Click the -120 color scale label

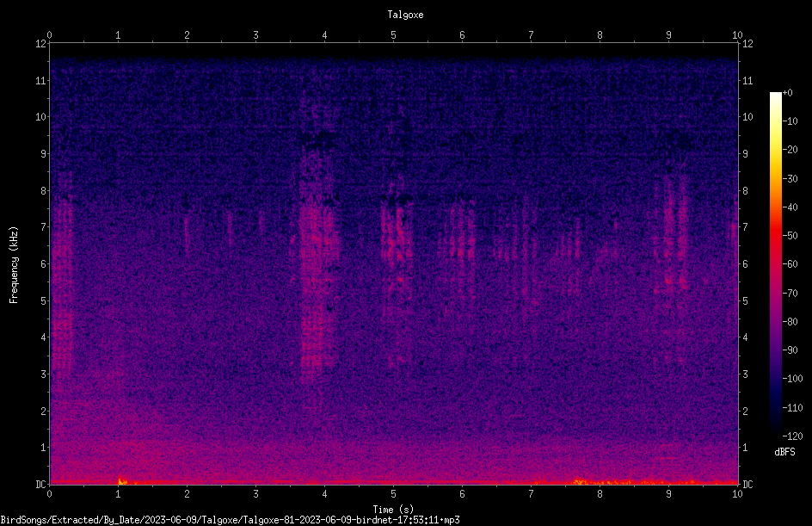792,436
